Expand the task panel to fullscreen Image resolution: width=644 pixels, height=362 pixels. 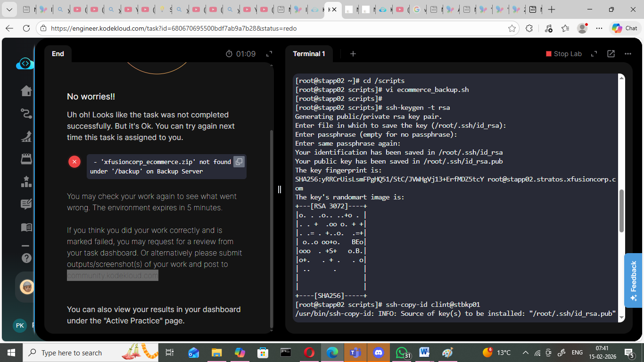click(x=269, y=54)
